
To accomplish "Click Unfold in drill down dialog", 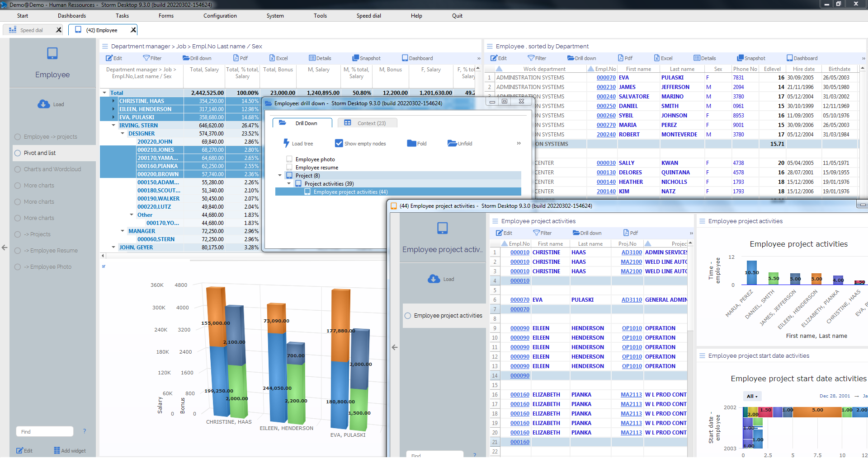I will point(460,144).
